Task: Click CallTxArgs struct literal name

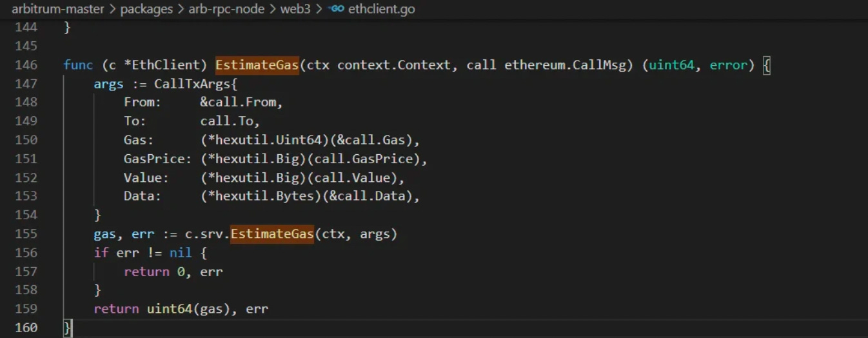Action: coord(192,84)
